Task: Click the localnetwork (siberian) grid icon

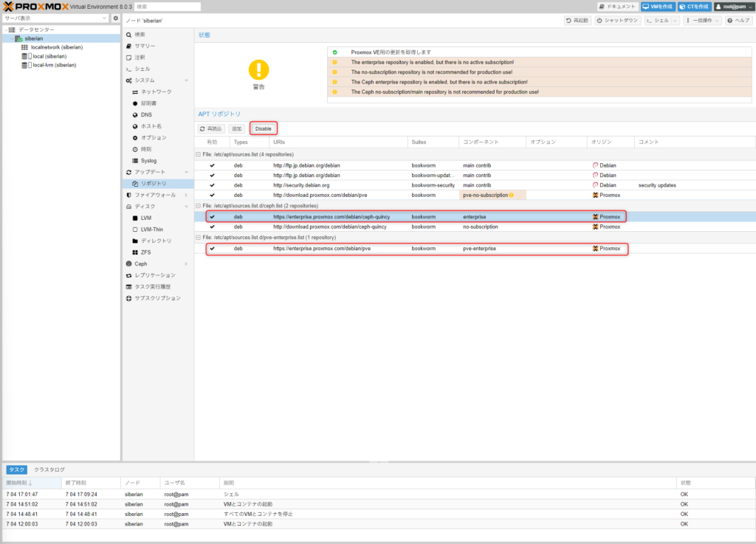Action: 24,47
